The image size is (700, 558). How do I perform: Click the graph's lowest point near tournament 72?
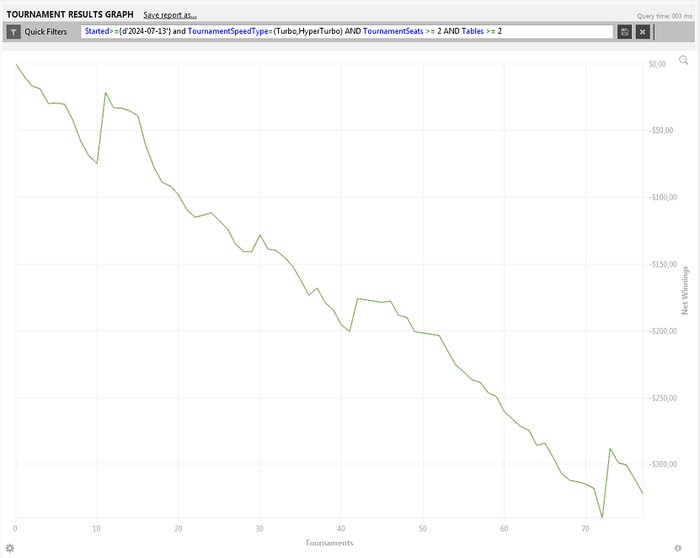pyautogui.click(x=602, y=517)
